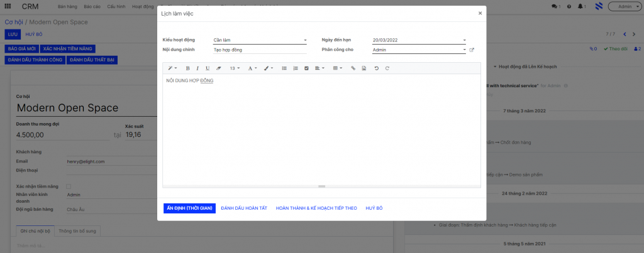Insert a link with the chain icon
644x253 pixels.
353,68
